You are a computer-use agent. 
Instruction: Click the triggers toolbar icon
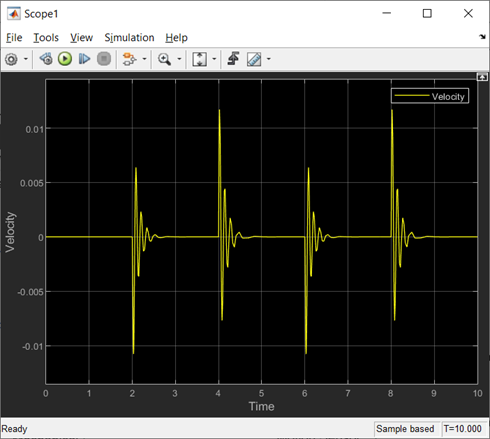coord(234,59)
